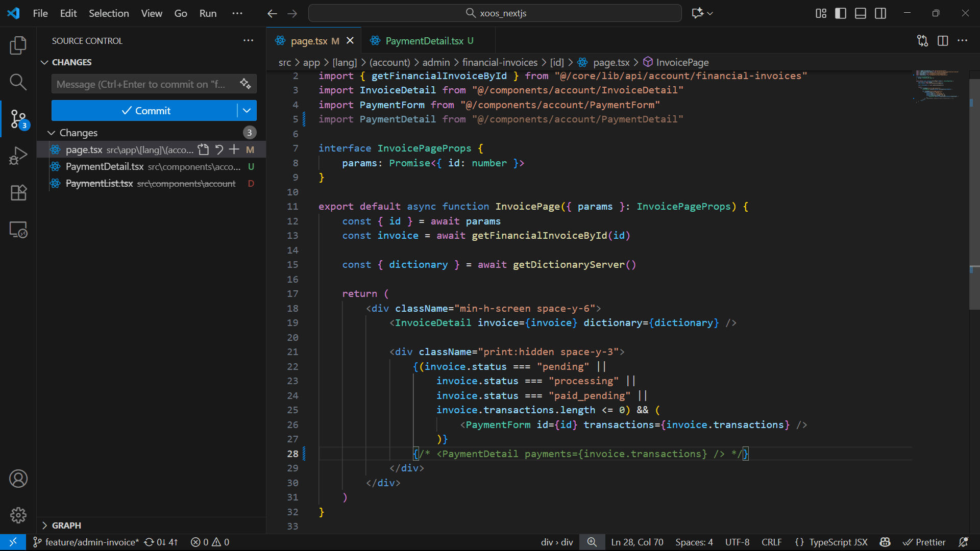Open the Extensions view icon
The image size is (980, 551).
coord(18,193)
